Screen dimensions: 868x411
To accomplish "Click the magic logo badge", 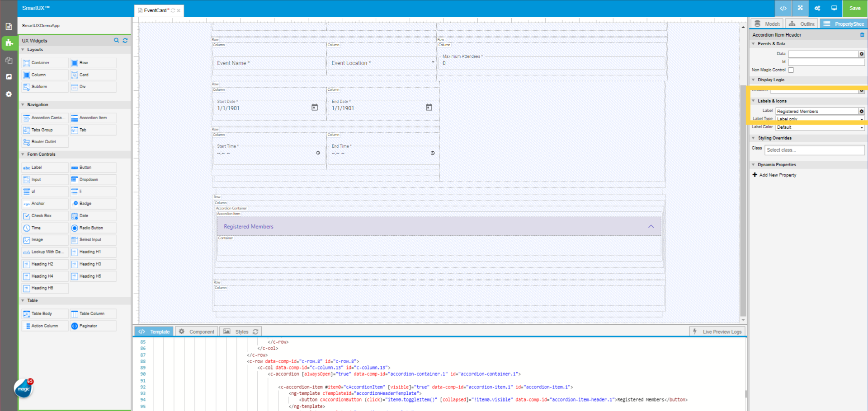I will click(24, 388).
